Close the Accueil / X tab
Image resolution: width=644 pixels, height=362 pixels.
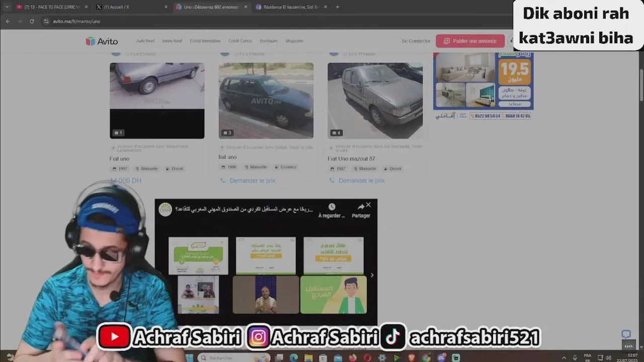[x=166, y=7]
